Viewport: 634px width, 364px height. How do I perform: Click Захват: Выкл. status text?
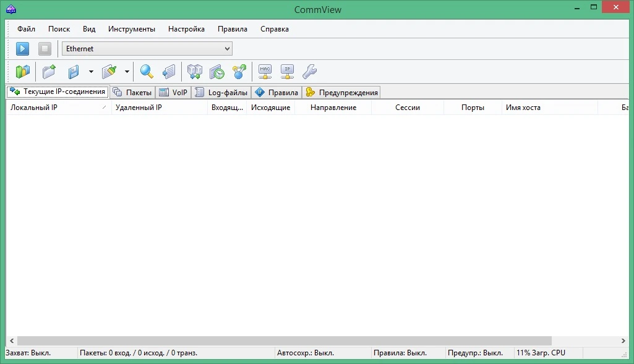(x=28, y=353)
